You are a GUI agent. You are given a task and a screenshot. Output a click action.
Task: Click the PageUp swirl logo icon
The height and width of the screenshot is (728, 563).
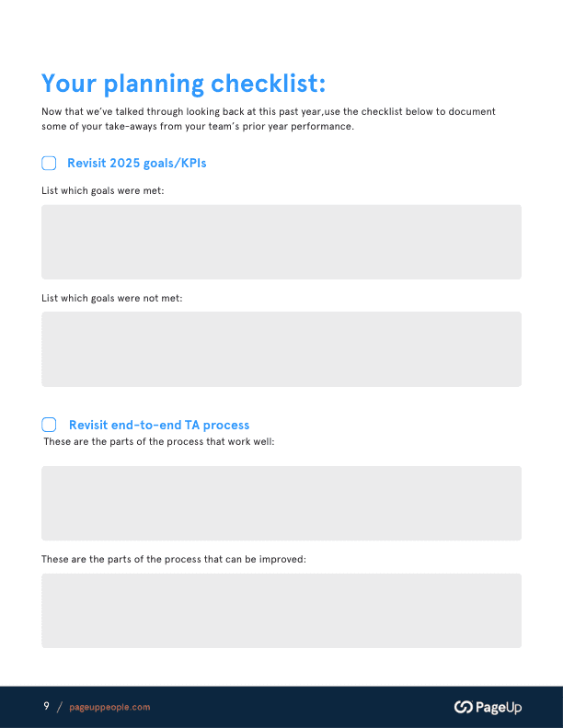tap(464, 707)
